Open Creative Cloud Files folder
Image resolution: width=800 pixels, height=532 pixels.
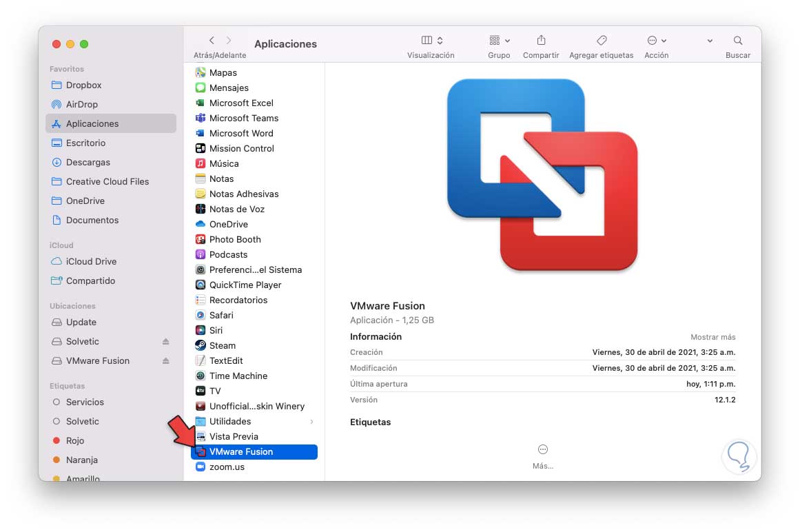pos(111,182)
